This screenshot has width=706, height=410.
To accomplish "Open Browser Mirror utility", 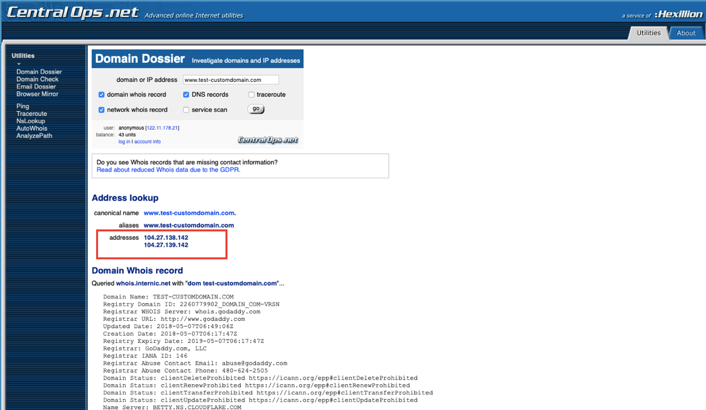I will pos(37,94).
